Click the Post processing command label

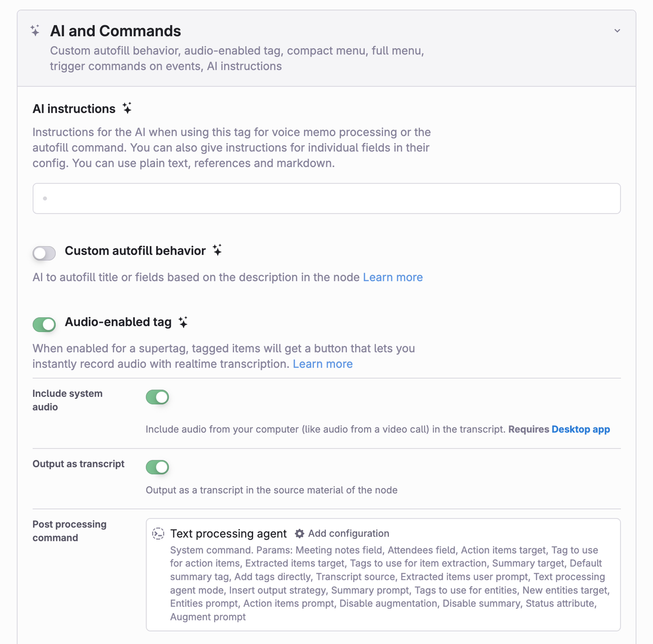[x=69, y=531]
